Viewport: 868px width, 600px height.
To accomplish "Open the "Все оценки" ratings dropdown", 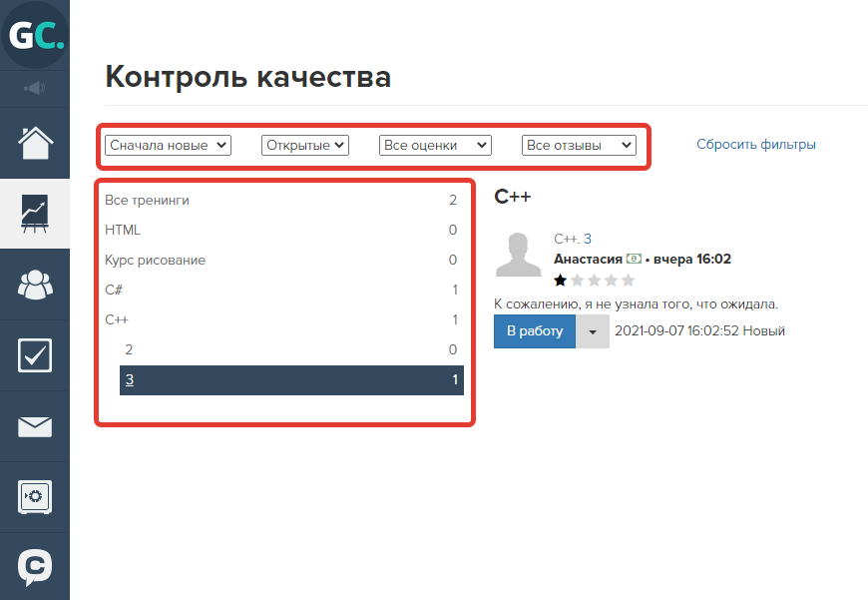I will click(x=433, y=144).
